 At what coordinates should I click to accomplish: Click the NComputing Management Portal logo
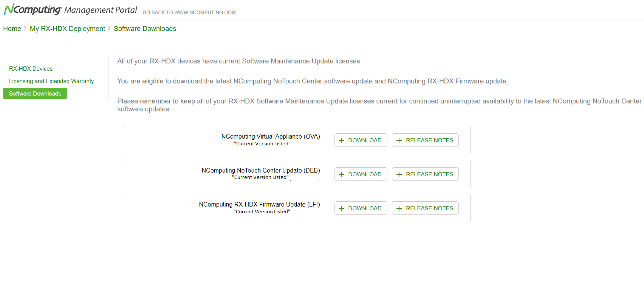point(70,9)
